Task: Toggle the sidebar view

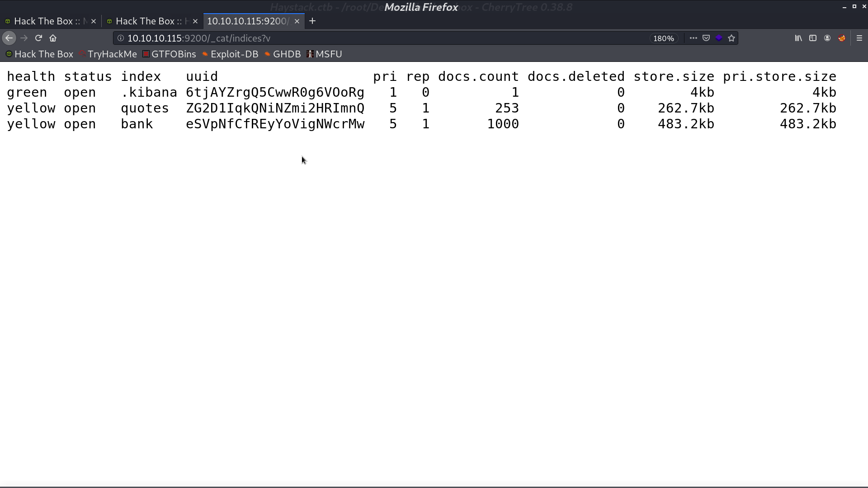Action: (813, 38)
